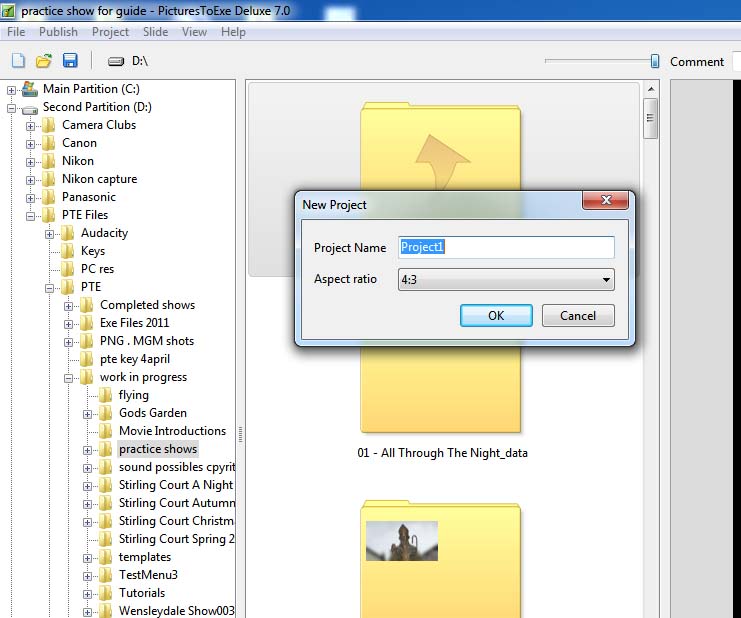Click the pane splitter grip handle
This screenshot has width=741, height=618.
tap(241, 434)
